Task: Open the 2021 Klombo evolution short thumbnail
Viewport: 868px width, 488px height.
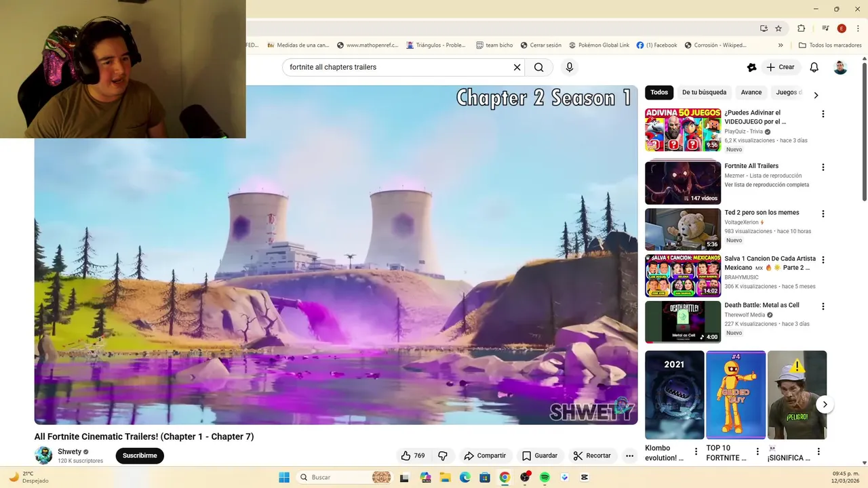Action: (x=674, y=394)
